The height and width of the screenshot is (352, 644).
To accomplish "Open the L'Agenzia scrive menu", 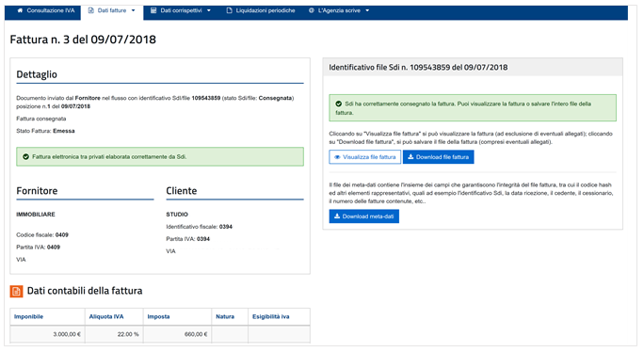I will 339,10.
